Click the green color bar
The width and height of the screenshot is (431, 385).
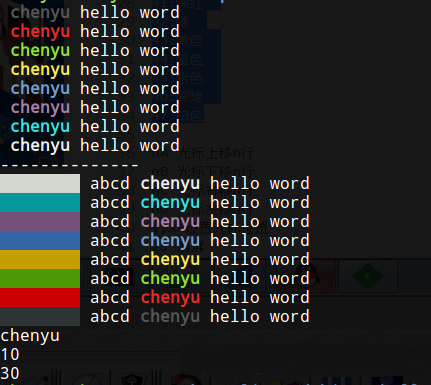point(40,279)
